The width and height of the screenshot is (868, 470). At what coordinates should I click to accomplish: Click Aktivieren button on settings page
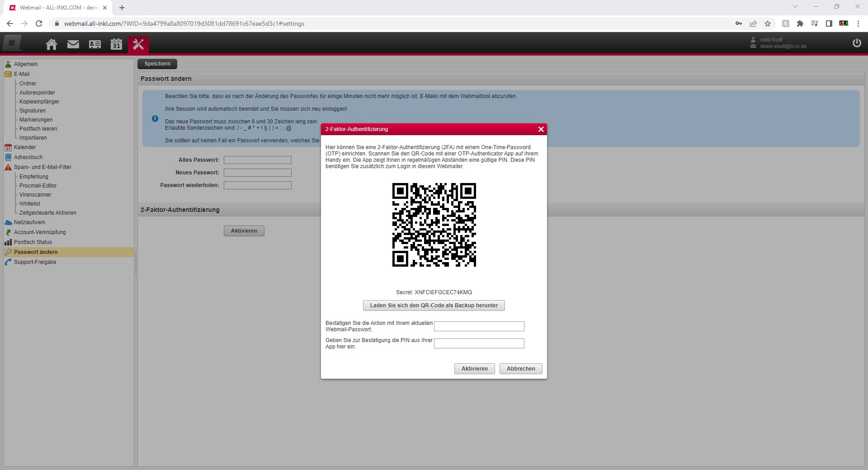(x=244, y=231)
